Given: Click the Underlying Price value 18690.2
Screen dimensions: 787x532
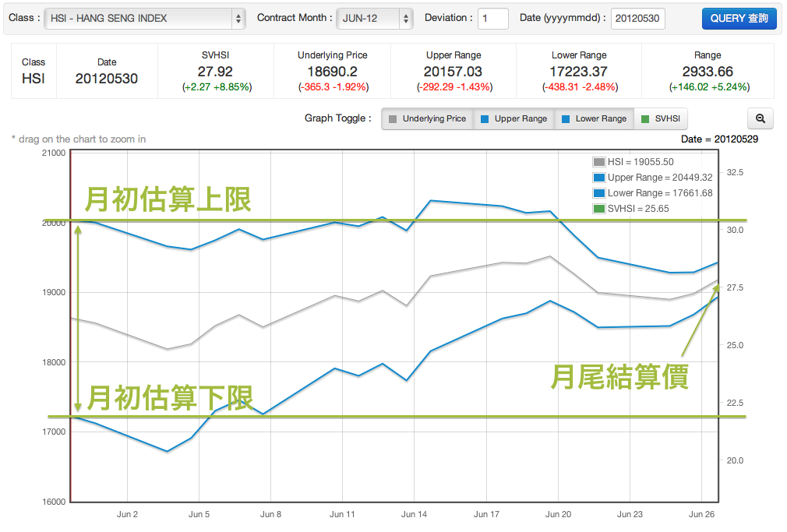Looking at the screenshot, I should tap(332, 72).
